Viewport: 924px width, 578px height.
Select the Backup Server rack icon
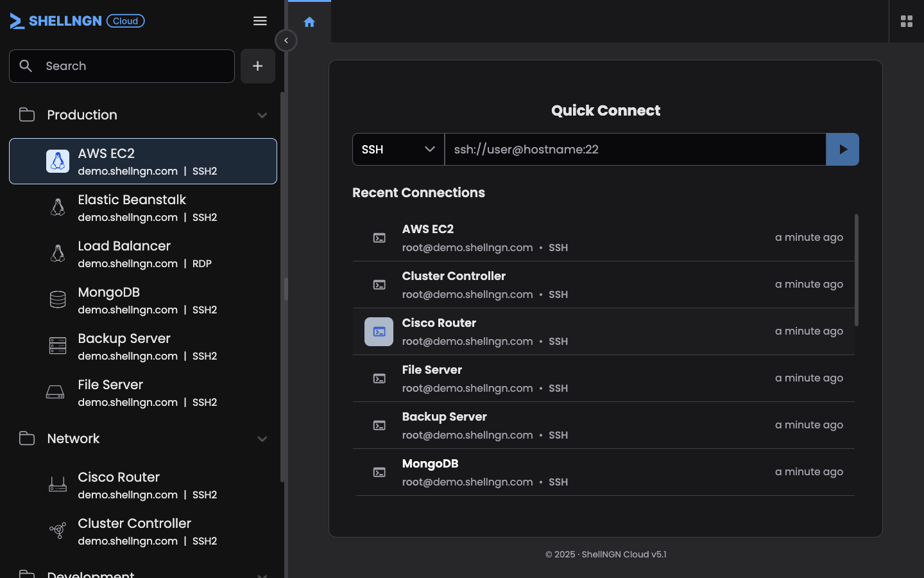[x=57, y=346]
